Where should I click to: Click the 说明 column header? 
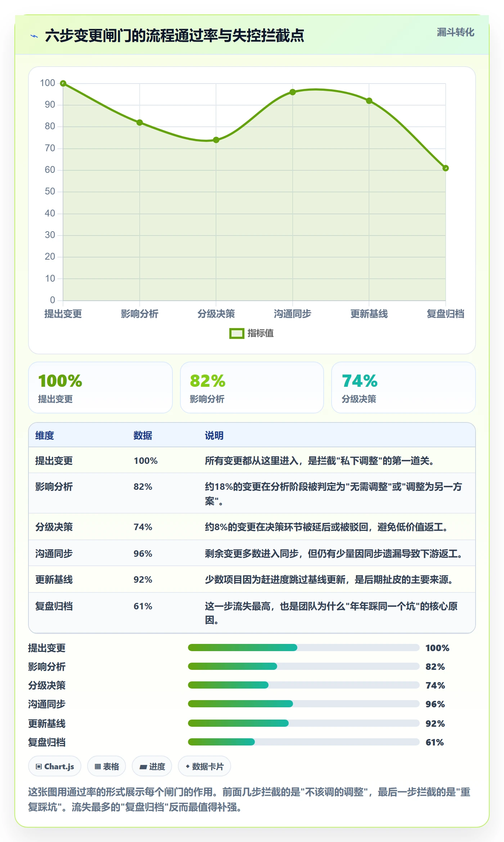tap(214, 435)
